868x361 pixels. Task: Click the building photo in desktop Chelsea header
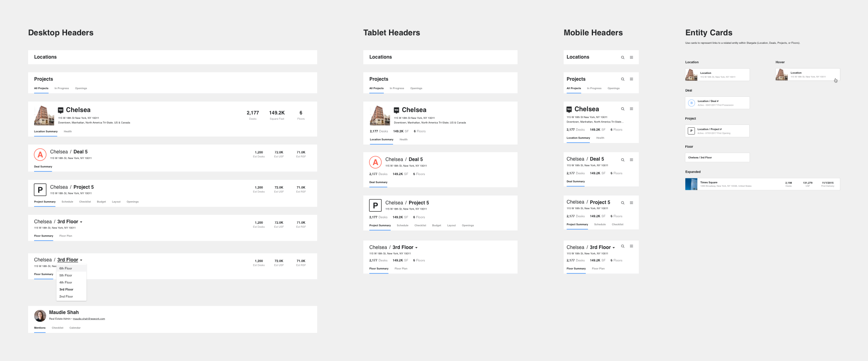click(44, 116)
